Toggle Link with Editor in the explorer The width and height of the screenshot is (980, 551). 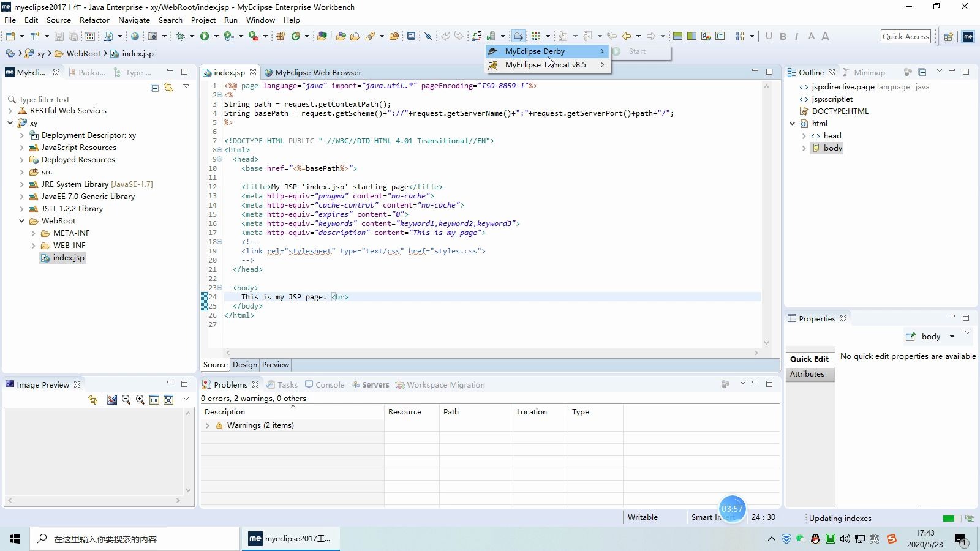168,88
